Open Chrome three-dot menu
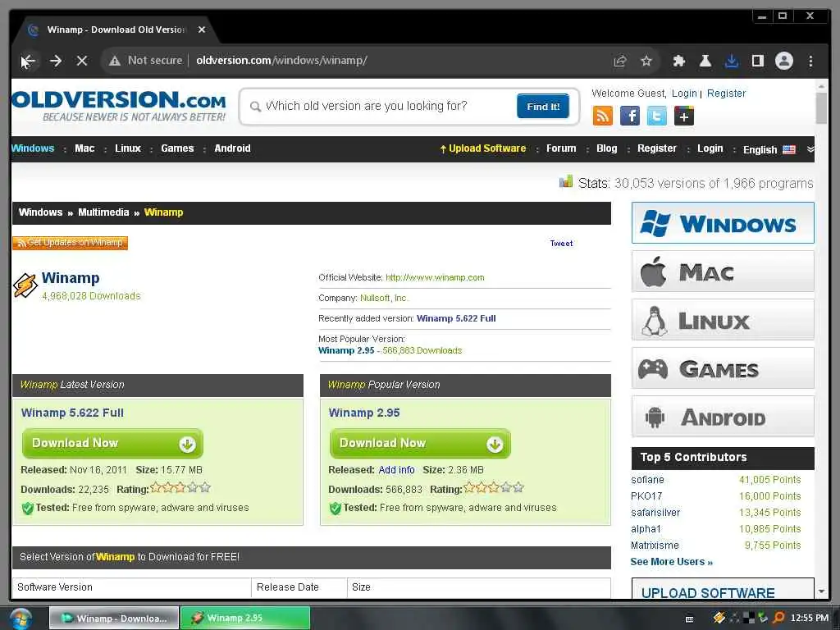The image size is (840, 630). click(x=810, y=61)
